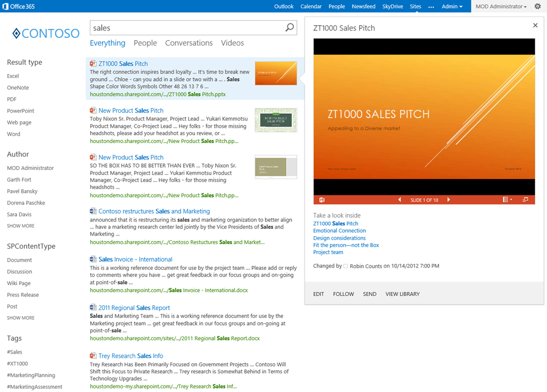
Task: Open the Emotional Connection slide link
Action: click(x=339, y=231)
